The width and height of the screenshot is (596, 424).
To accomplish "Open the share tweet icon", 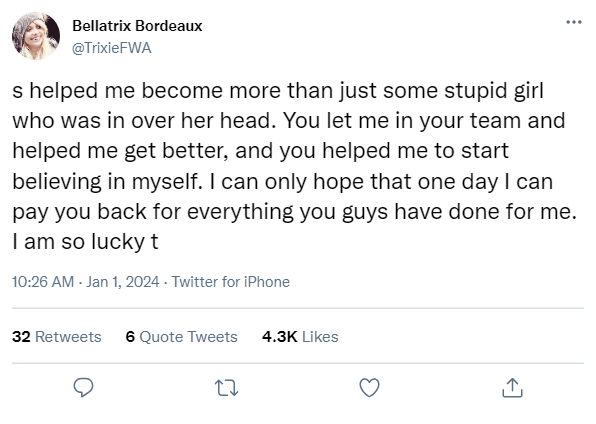I will 512,387.
